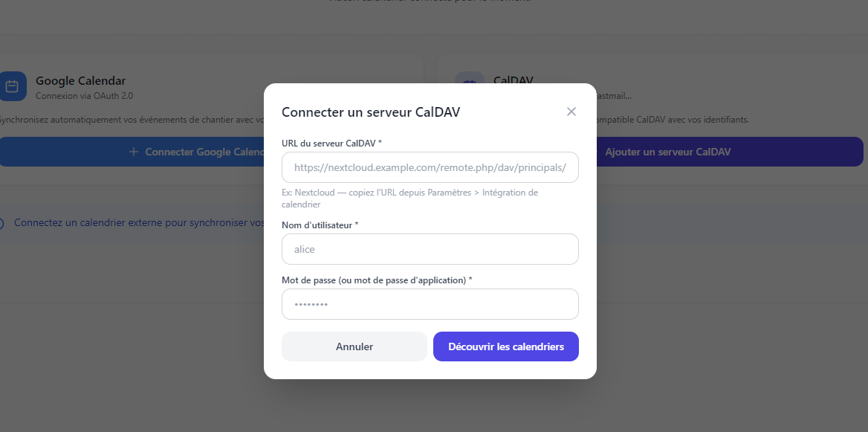This screenshot has height=432, width=868.
Task: Click the CalDAV card icon behind the dialog
Action: 469,80
